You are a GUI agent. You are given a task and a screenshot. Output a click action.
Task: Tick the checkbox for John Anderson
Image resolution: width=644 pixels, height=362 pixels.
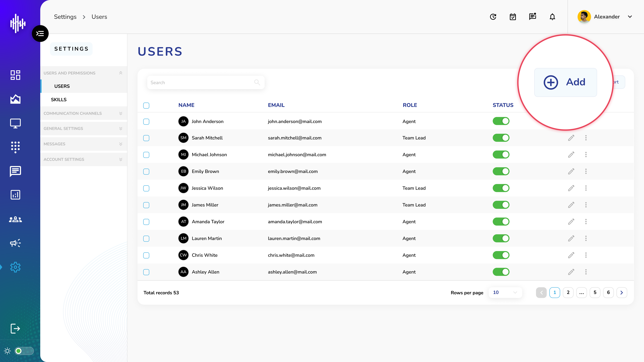(146, 121)
